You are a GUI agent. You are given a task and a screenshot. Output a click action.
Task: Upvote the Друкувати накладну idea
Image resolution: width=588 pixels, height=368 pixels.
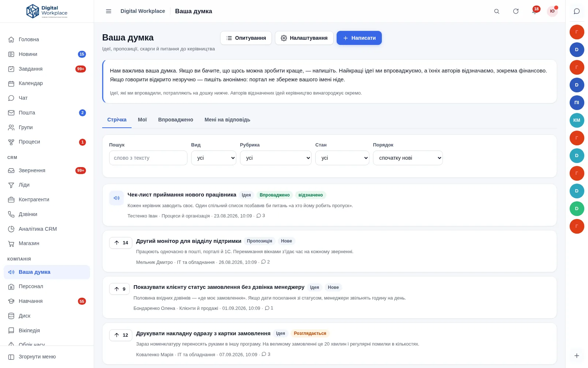pyautogui.click(x=121, y=335)
